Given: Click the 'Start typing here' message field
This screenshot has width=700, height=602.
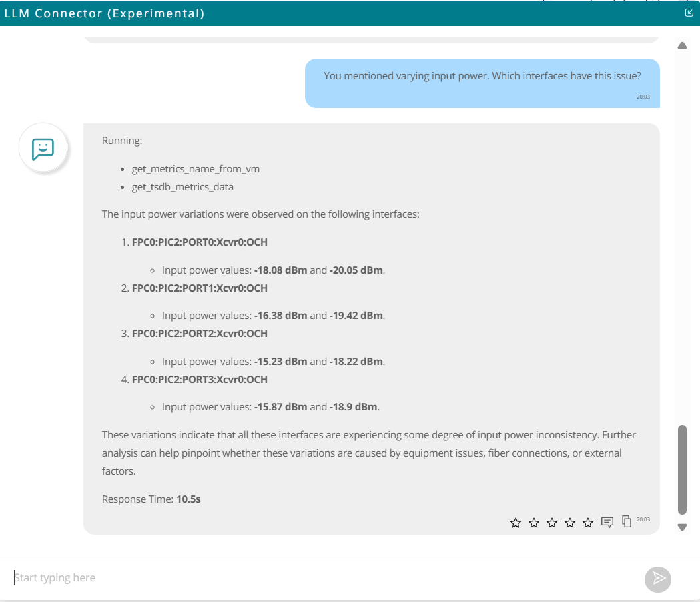Looking at the screenshot, I should click(320, 577).
